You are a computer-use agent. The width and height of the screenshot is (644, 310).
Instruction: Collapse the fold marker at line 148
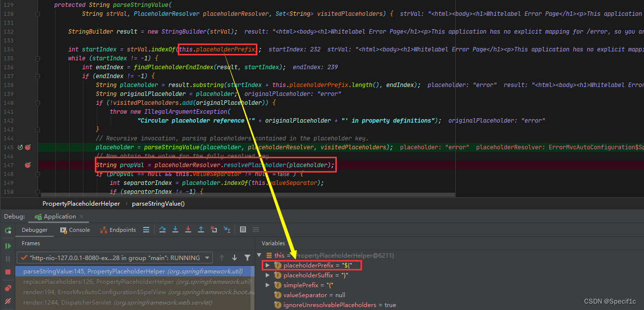click(38, 174)
